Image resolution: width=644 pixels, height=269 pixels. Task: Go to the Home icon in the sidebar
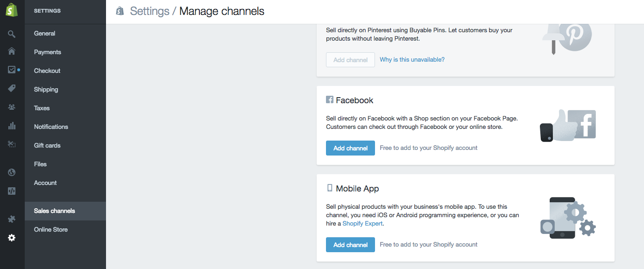tap(12, 51)
